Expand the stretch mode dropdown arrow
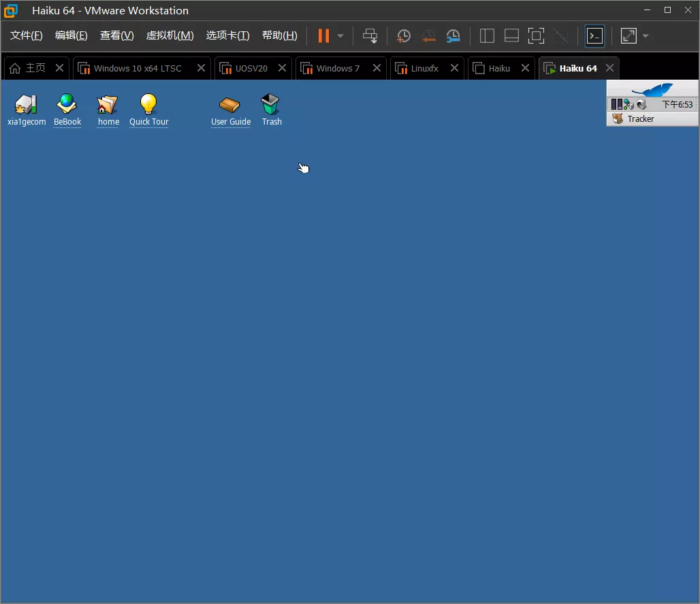This screenshot has height=604, width=700. (646, 36)
